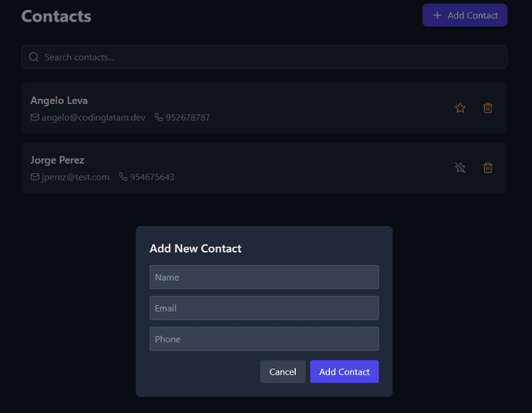Click the phone icon next to 954675643
Image resolution: width=532 pixels, height=413 pixels.
click(x=123, y=177)
